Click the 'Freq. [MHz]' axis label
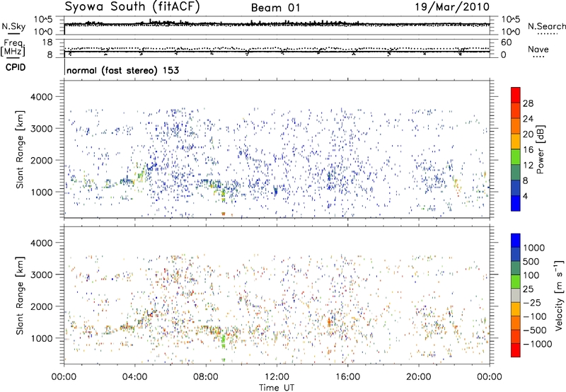Image resolution: width=566 pixels, height=392 pixels. (x=13, y=47)
